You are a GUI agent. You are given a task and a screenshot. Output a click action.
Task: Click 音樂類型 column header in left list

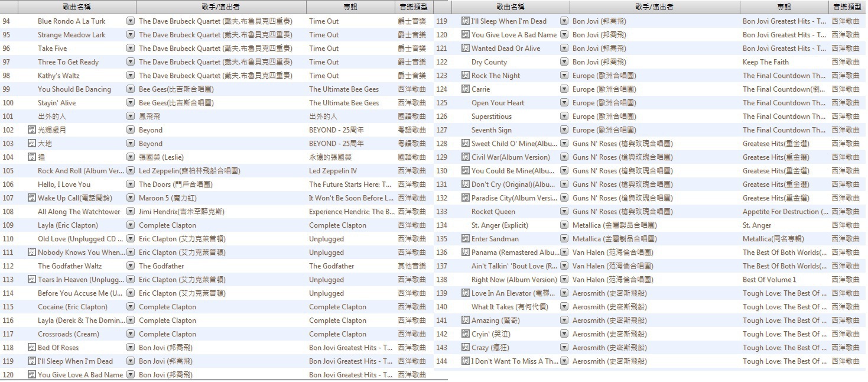tap(414, 7)
